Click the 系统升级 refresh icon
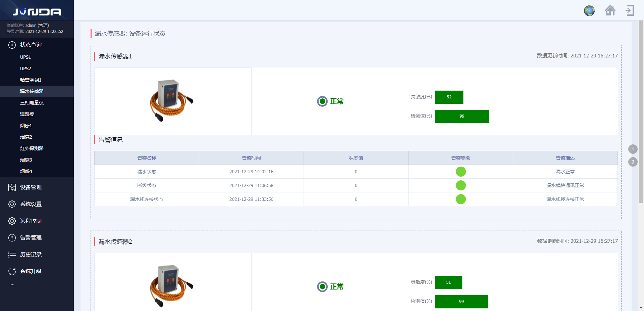The image size is (644, 311). (x=12, y=271)
